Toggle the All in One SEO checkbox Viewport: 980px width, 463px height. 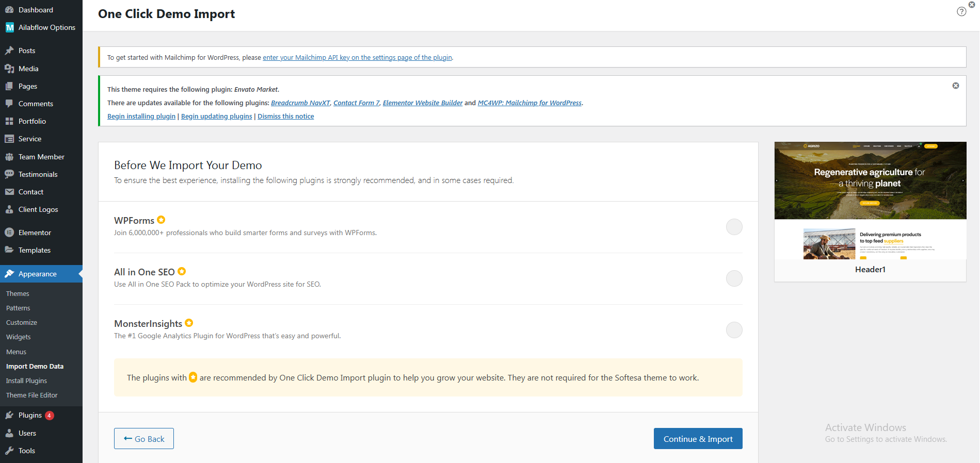click(734, 278)
